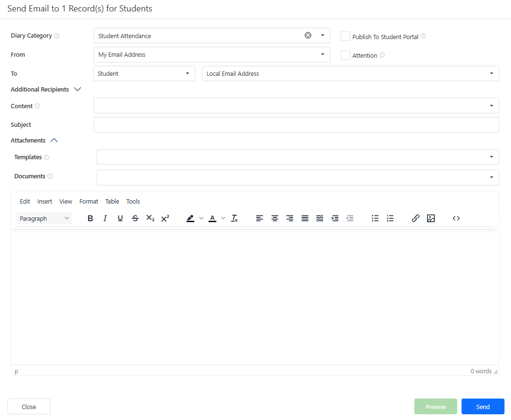Screen dimensions: 511x420
Task: Clear the Student Attendance diary category
Action: 308,35
